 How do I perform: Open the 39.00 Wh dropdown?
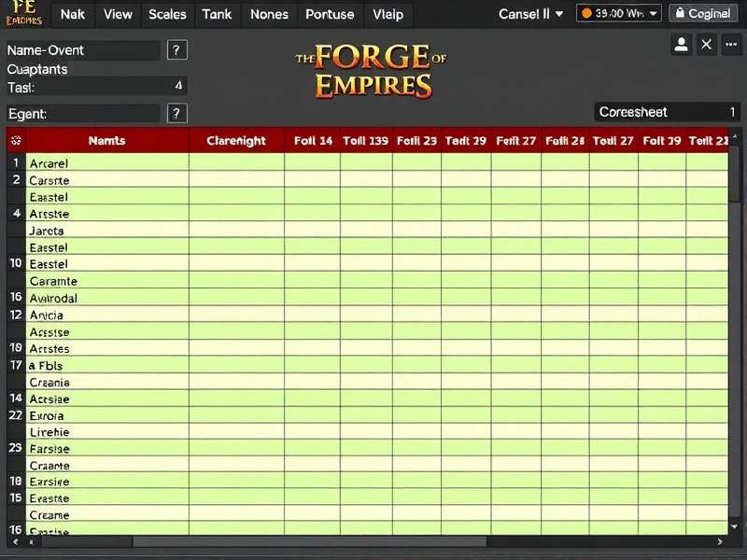[618, 13]
